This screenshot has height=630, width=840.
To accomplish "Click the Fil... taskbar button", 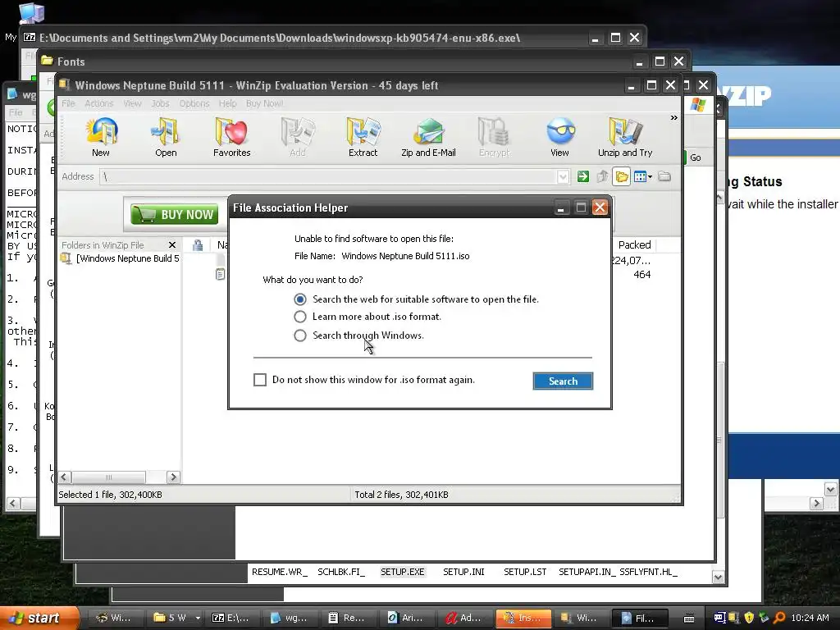I will pyautogui.click(x=638, y=618).
